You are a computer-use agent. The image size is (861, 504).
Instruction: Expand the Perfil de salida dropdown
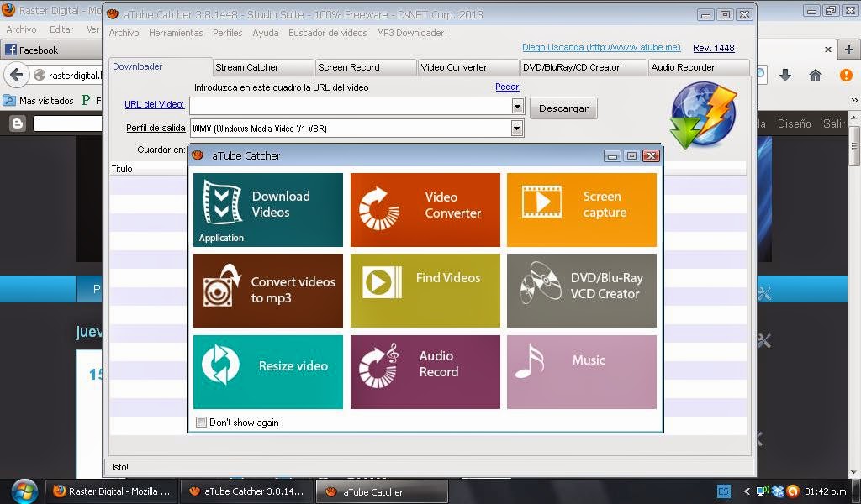point(516,129)
